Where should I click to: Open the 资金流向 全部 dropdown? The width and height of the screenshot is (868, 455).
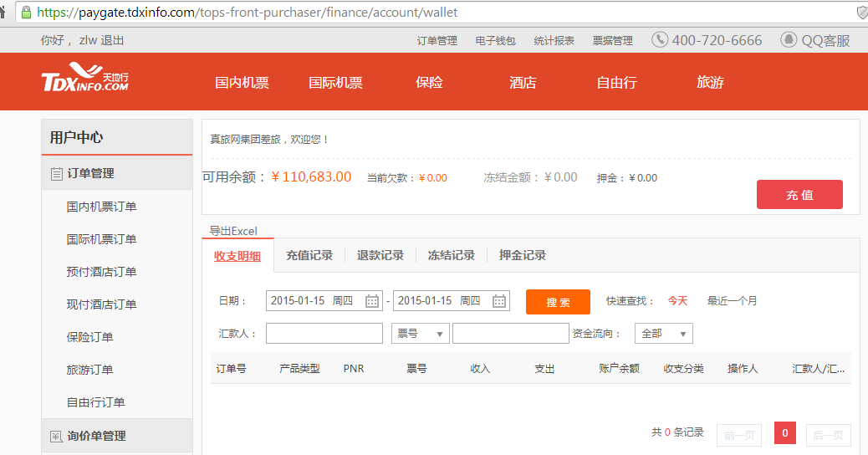coord(664,333)
